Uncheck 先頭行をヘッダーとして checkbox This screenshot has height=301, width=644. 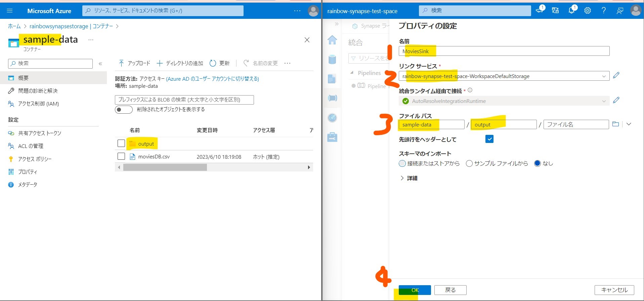click(489, 139)
